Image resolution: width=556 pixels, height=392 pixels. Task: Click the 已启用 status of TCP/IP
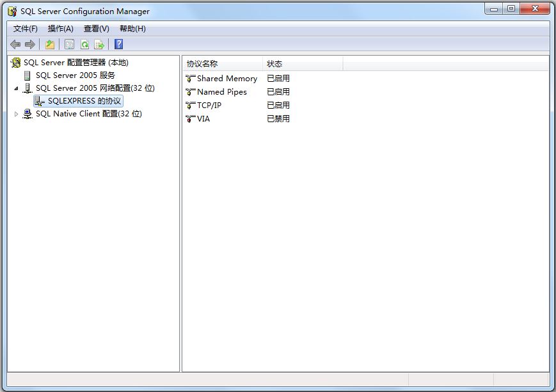tap(278, 106)
